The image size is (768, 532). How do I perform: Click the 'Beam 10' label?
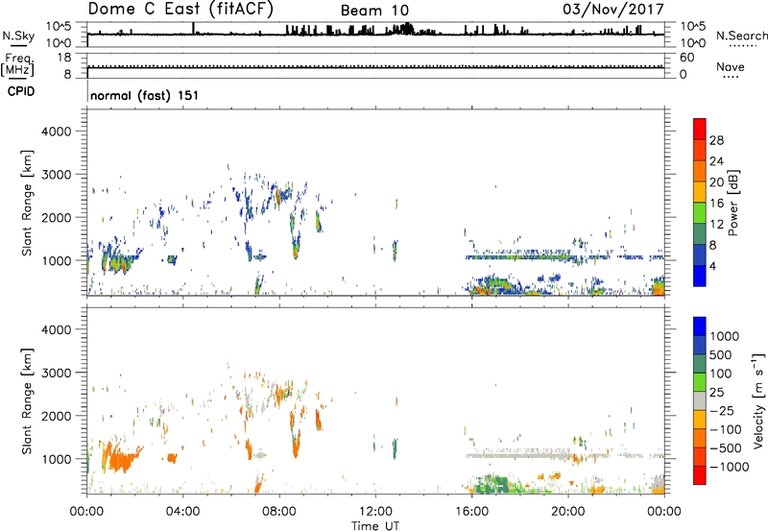(x=374, y=11)
